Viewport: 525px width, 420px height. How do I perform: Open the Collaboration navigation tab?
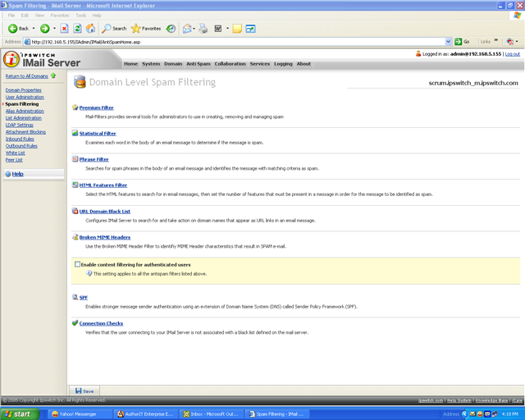230,64
